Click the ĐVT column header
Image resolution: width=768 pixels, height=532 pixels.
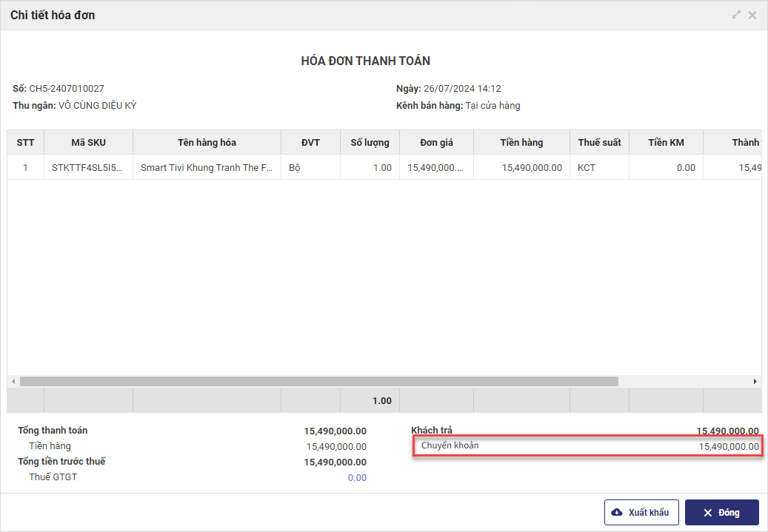[x=310, y=143]
